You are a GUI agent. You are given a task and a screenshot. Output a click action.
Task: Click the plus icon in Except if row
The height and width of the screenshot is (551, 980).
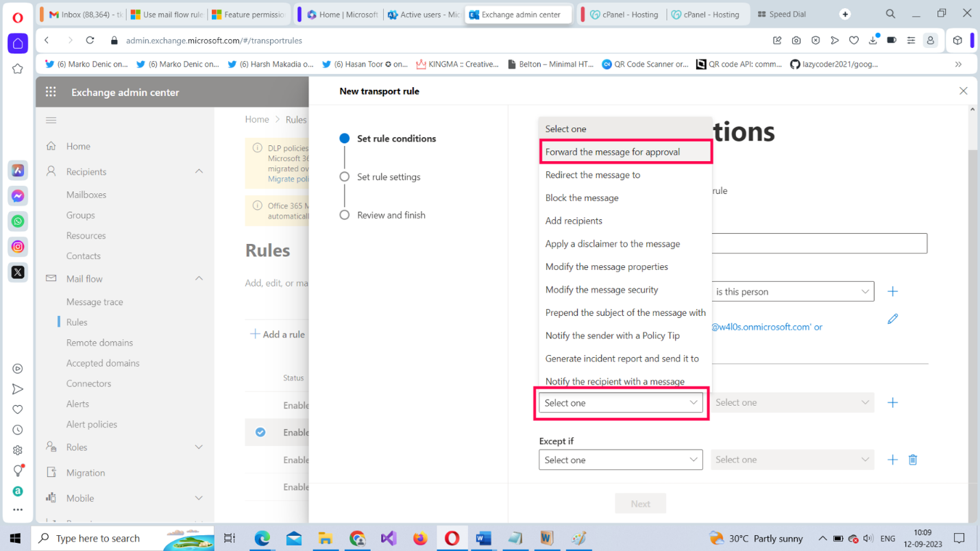click(892, 460)
